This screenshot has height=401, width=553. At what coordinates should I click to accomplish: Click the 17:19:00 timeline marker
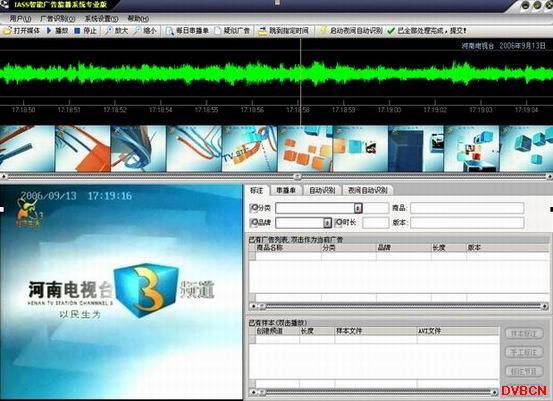click(389, 110)
